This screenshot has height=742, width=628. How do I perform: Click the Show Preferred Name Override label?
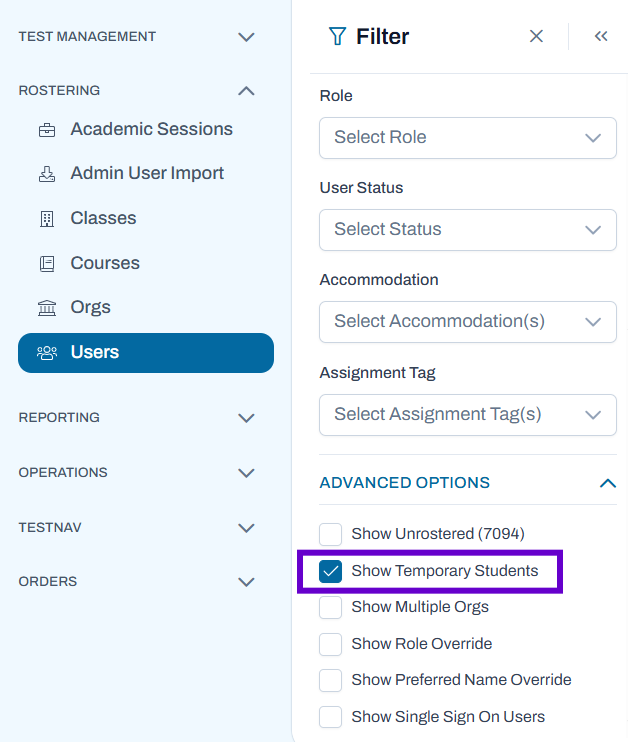(461, 680)
